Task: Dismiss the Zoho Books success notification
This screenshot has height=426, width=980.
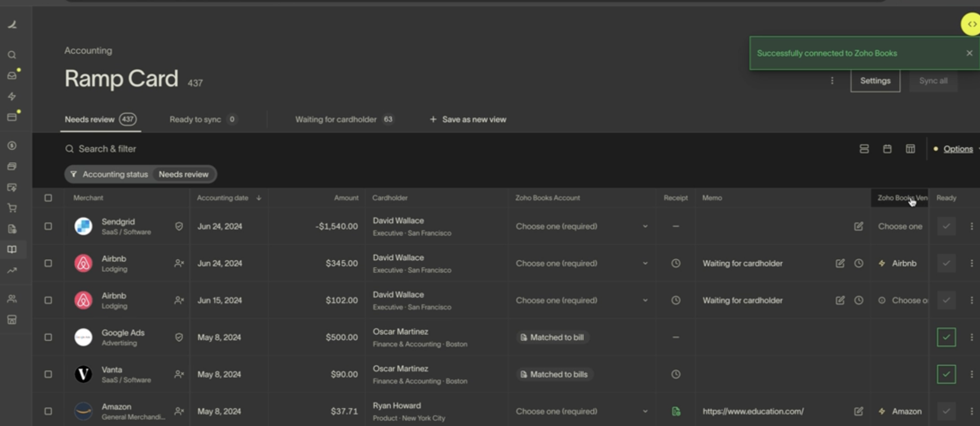Action: click(969, 53)
